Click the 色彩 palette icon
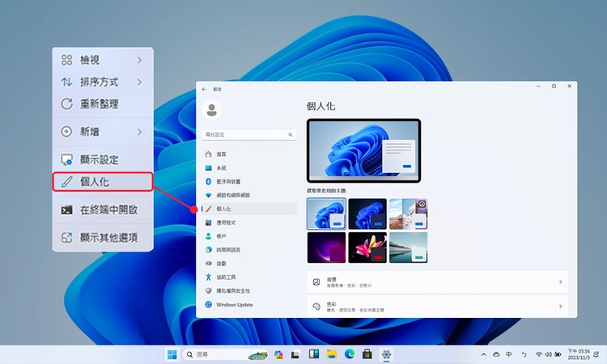 pos(316,307)
